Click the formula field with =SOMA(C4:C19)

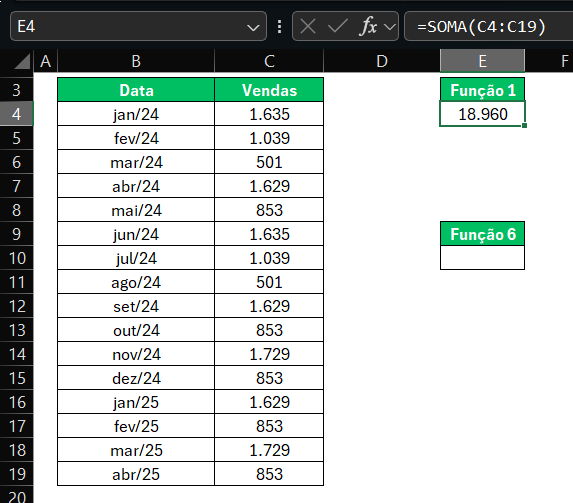tap(489, 26)
